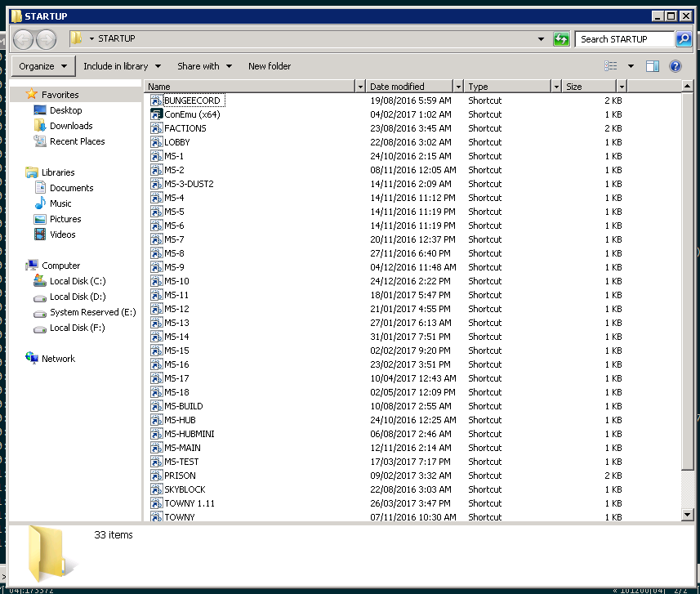700x594 pixels.
Task: Open Include in library menu
Action: tap(122, 66)
